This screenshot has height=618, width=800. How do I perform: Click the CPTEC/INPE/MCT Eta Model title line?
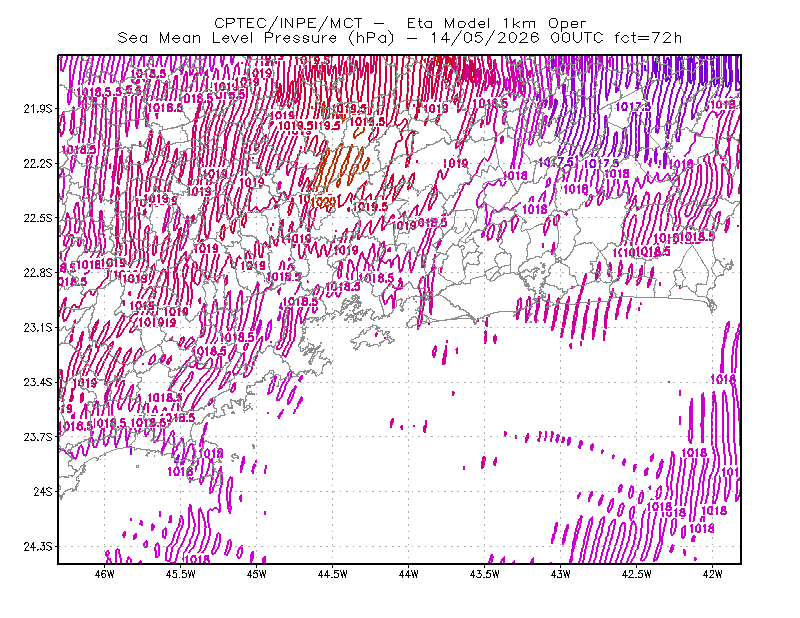point(400,23)
